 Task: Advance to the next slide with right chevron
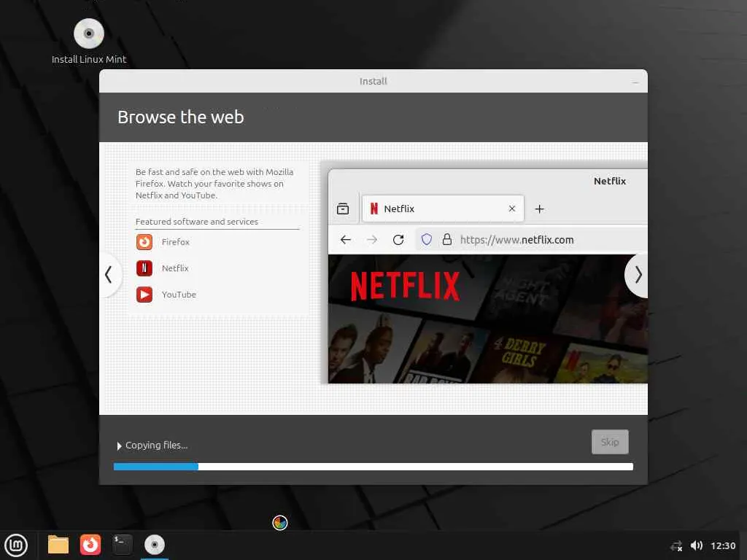pyautogui.click(x=638, y=275)
